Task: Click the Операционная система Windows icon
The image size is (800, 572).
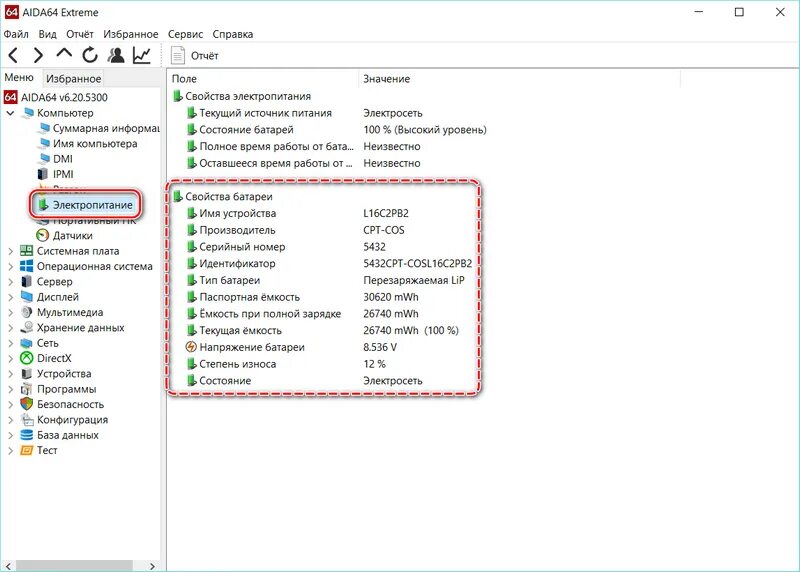Action: [27, 266]
